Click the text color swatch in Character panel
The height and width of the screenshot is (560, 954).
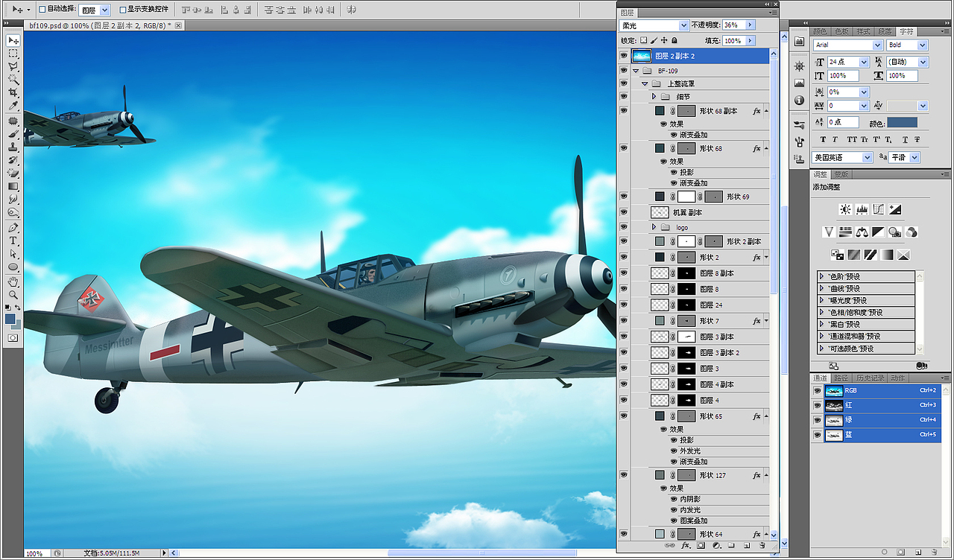(903, 122)
